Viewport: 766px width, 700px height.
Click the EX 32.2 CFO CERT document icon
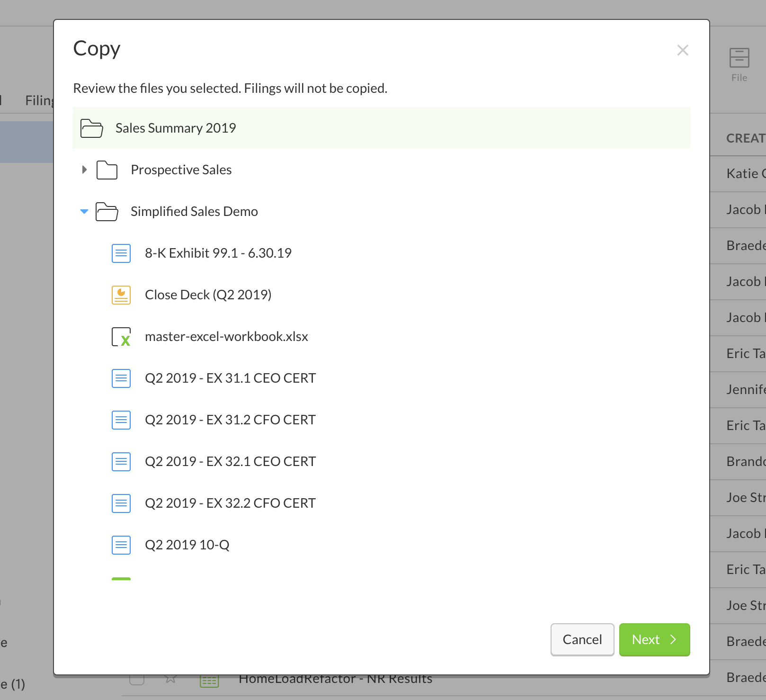121,503
